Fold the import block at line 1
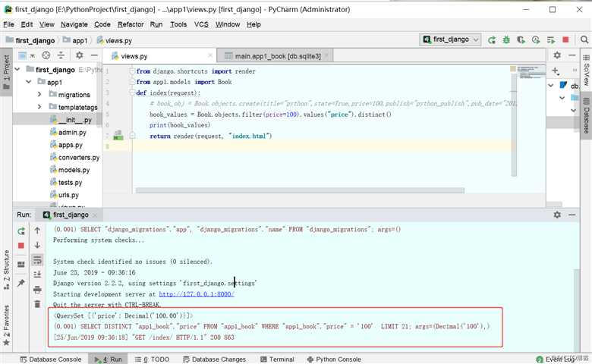The width and height of the screenshot is (592, 364). tap(132, 71)
